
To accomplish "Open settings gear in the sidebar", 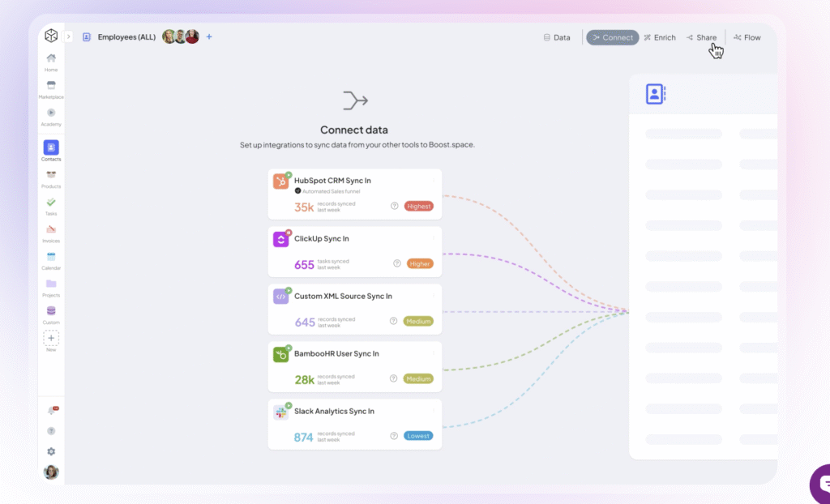I will (x=51, y=451).
